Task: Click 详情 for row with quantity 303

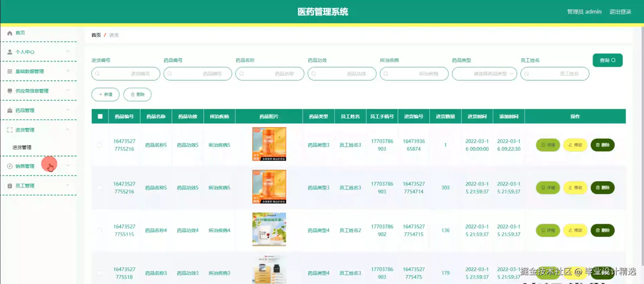Action: coord(548,187)
